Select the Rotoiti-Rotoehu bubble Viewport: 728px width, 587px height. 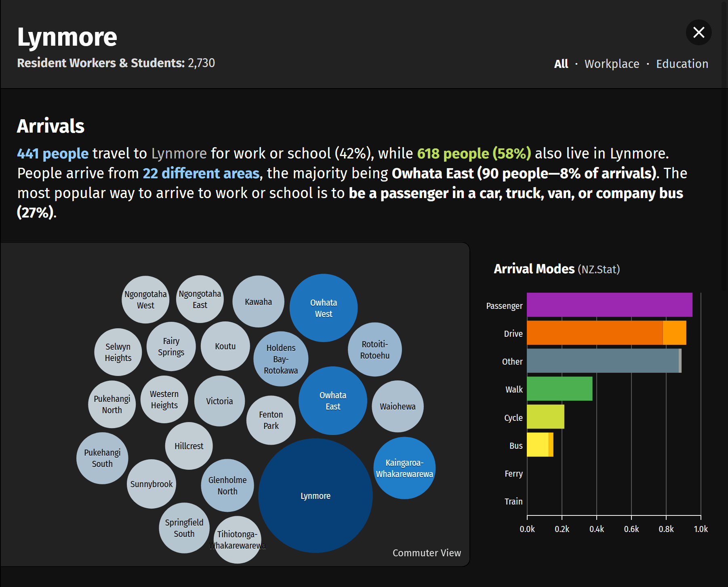[375, 350]
